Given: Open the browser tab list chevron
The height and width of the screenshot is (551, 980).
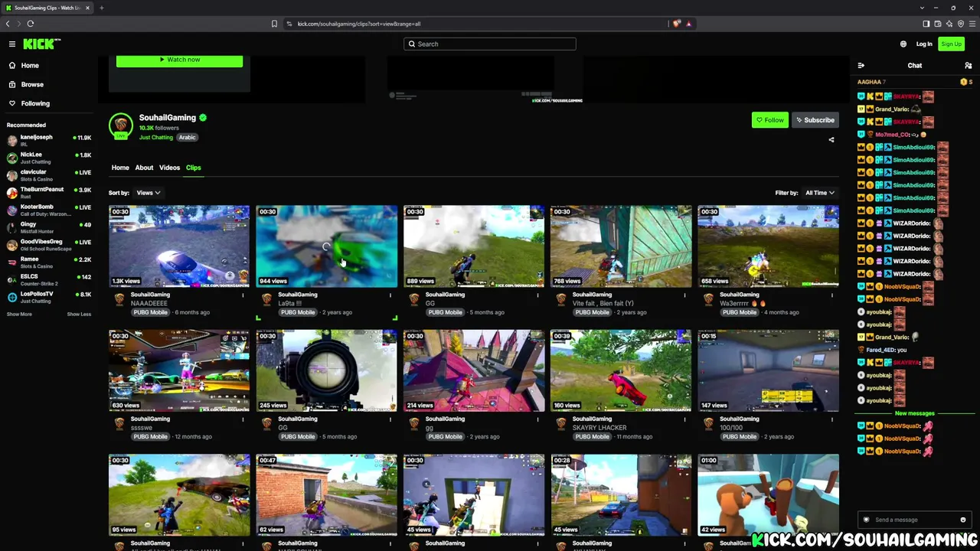Looking at the screenshot, I should pos(923,8).
